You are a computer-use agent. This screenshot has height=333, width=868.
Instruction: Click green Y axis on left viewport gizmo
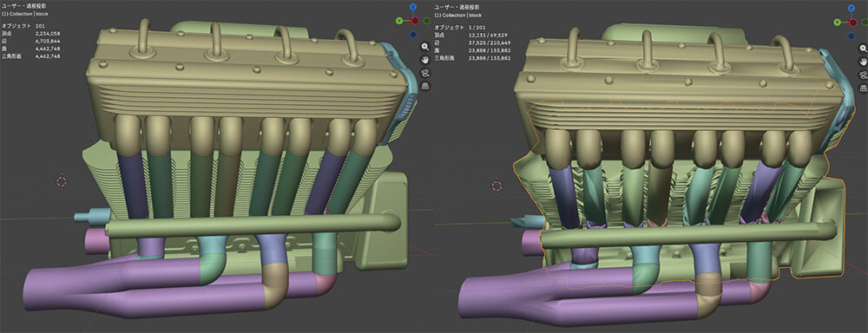coord(399,21)
